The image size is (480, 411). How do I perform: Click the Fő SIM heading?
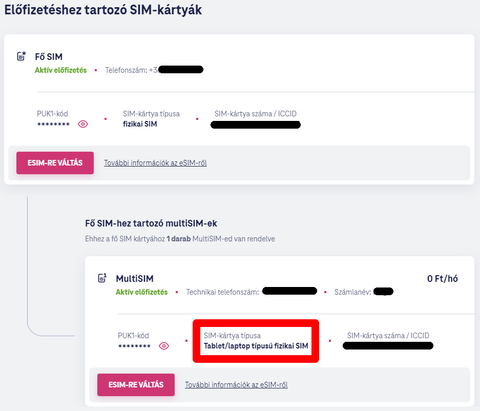click(x=49, y=57)
